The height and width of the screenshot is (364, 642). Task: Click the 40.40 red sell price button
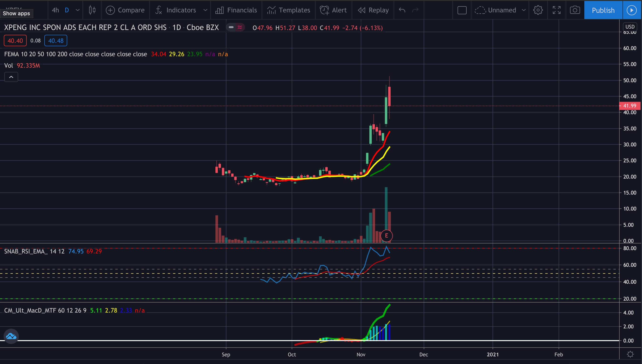tap(15, 40)
